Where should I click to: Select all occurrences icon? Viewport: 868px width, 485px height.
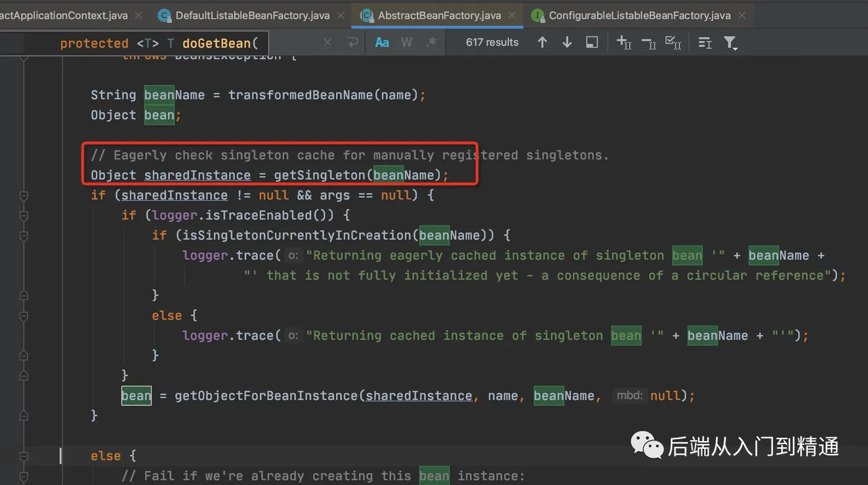tap(673, 42)
